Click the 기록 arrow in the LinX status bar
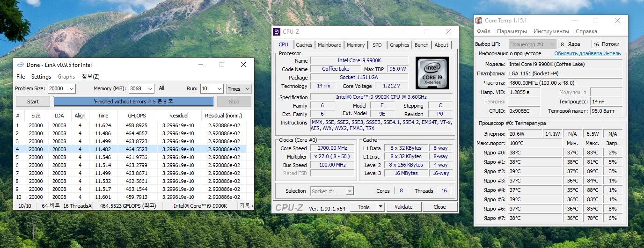The width and height of the screenshot is (644, 248). point(246,206)
